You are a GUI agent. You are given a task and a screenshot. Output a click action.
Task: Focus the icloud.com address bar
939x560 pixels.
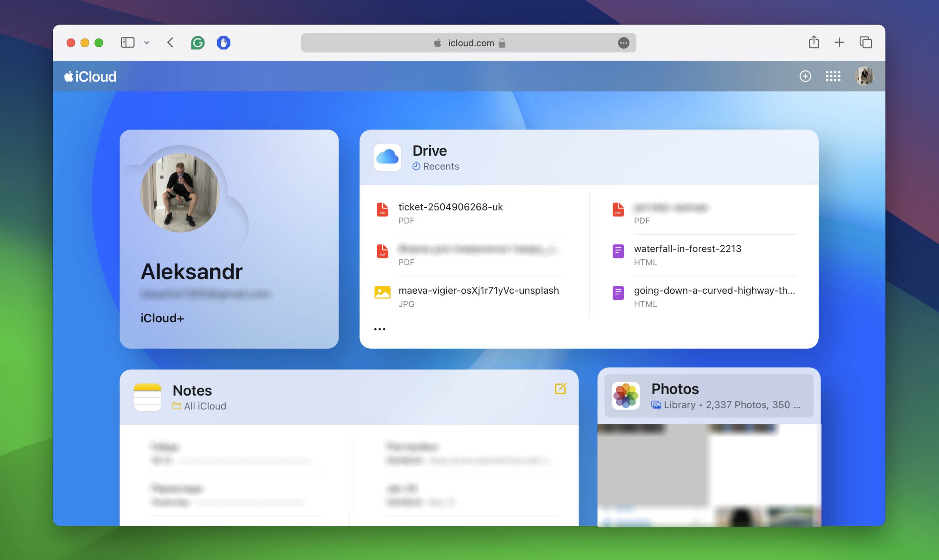tap(468, 43)
